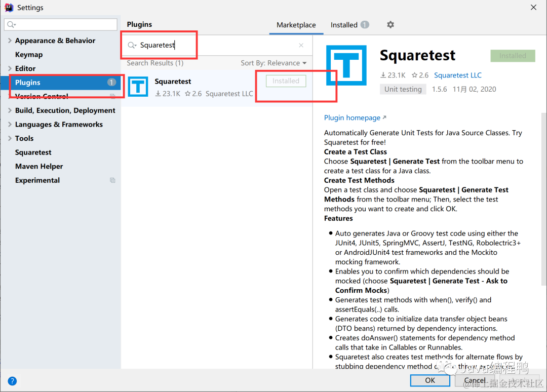Focus the settings search field
Image resolution: width=547 pixels, height=392 pixels.
pos(61,24)
